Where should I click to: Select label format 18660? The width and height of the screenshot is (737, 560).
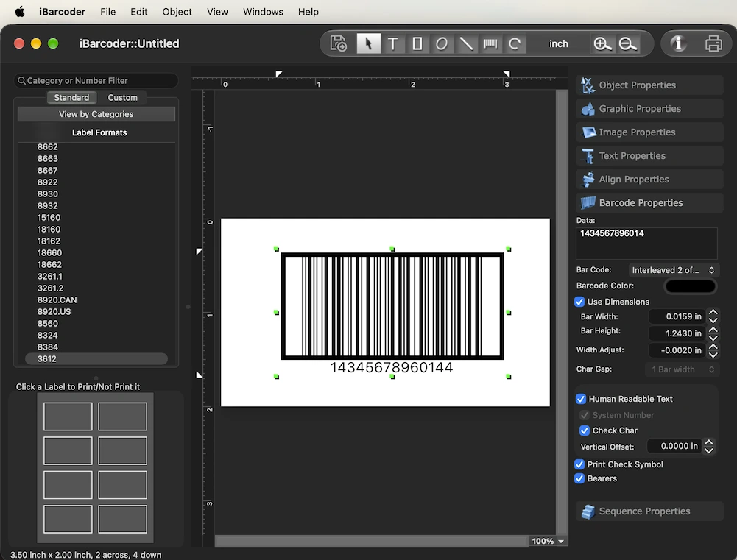(49, 252)
